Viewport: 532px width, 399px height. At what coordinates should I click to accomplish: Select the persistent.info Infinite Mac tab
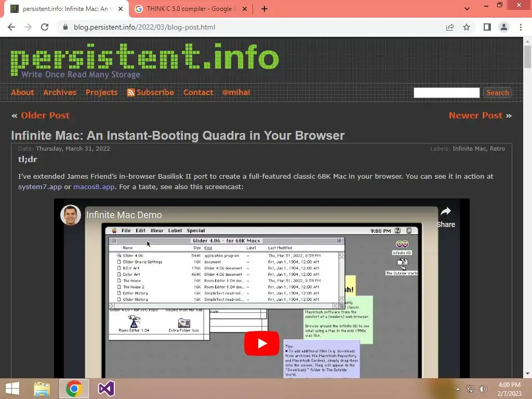click(x=66, y=9)
